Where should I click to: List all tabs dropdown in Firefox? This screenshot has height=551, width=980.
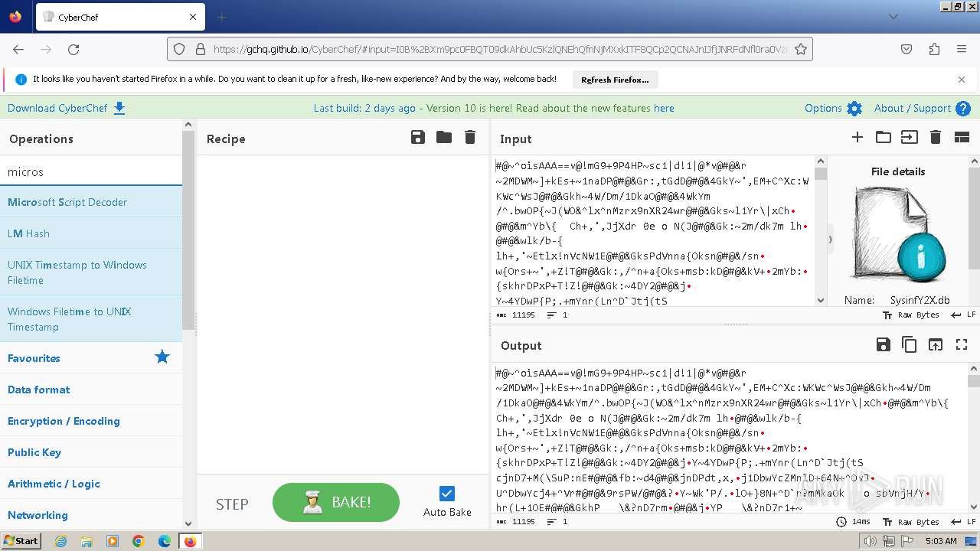coord(893,16)
